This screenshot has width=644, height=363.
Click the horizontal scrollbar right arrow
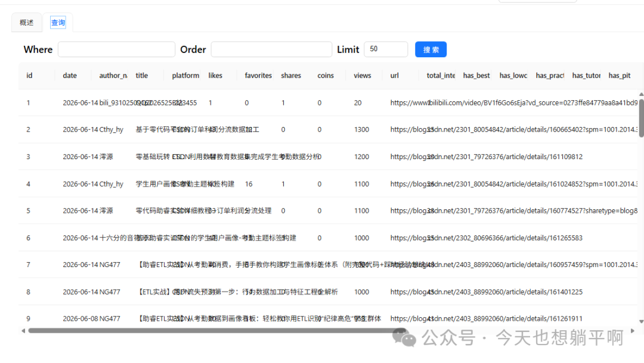click(633, 331)
